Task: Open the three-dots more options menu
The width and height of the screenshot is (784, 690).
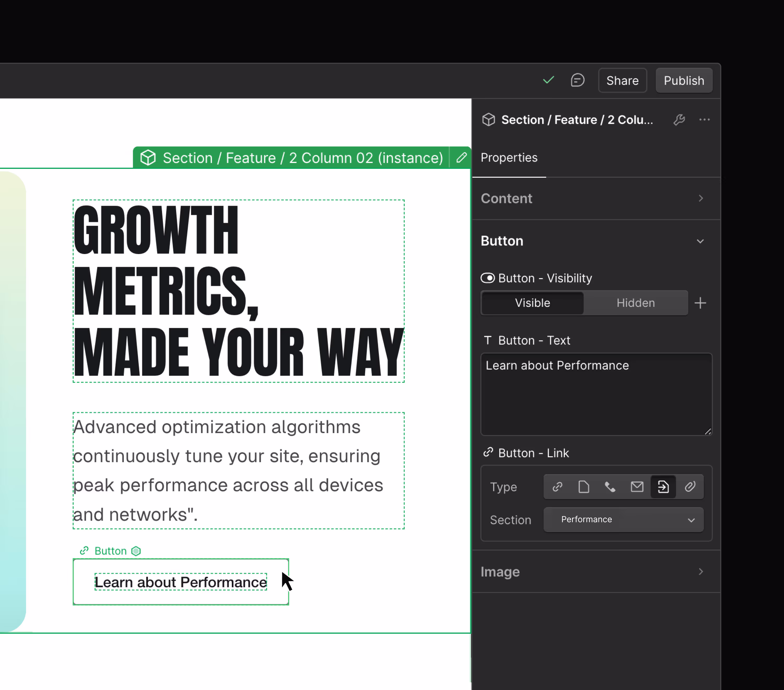Action: [x=704, y=120]
